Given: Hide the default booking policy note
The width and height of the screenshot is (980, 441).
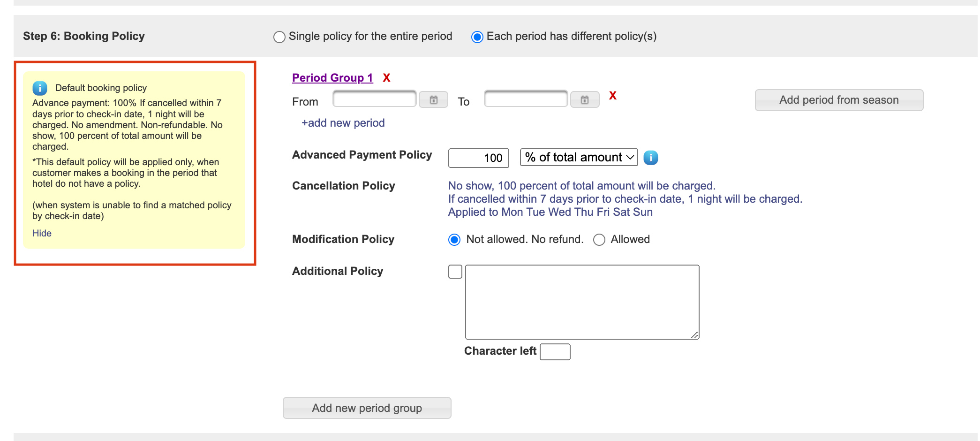Looking at the screenshot, I should 42,233.
